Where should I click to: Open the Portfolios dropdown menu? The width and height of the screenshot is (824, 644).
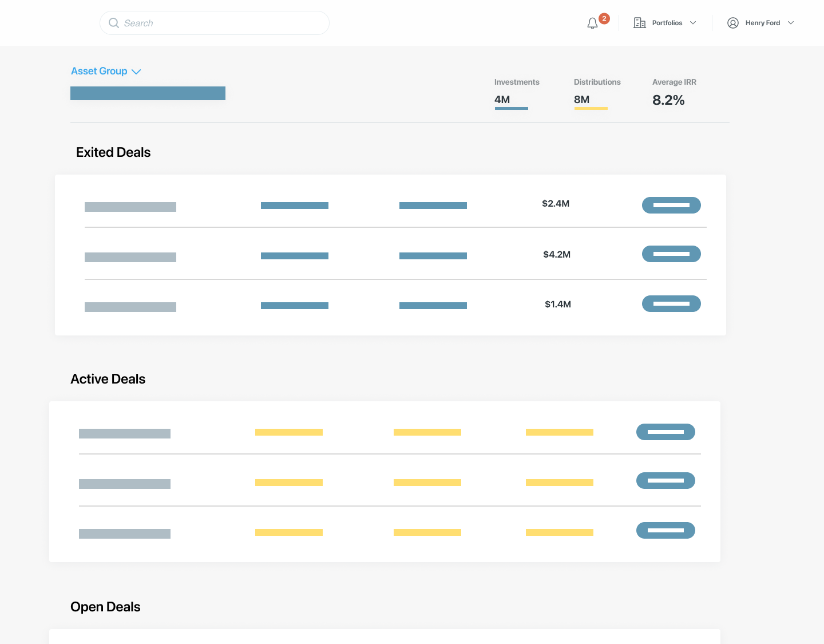click(x=667, y=23)
